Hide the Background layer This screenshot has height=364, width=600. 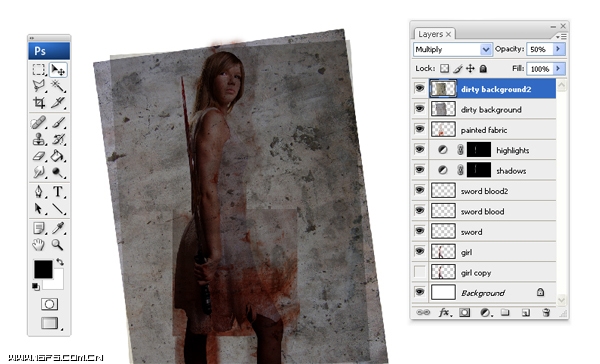[x=420, y=292]
